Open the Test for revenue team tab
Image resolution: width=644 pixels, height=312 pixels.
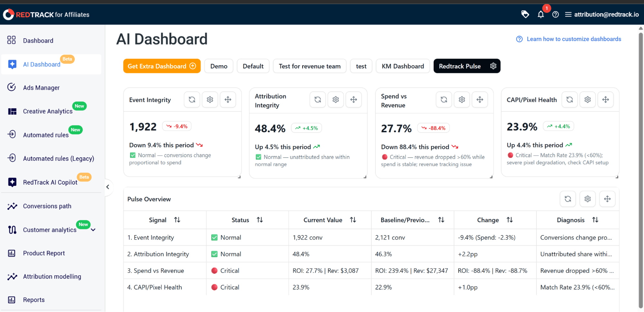point(310,66)
